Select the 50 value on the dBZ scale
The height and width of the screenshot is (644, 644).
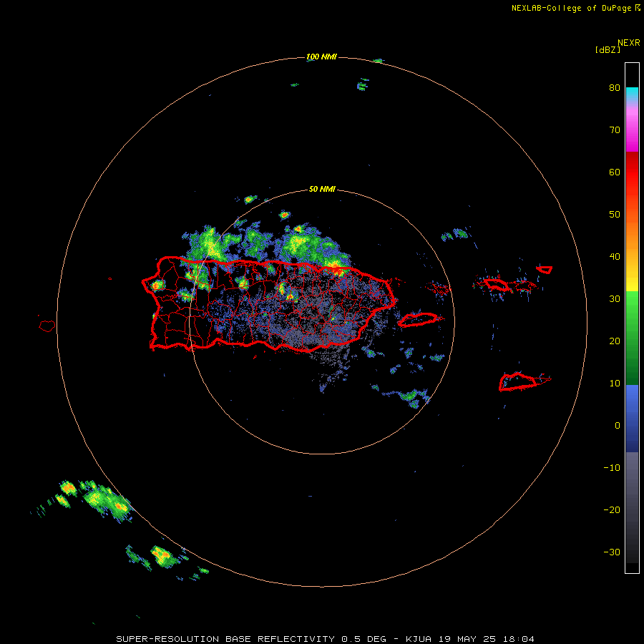(615, 215)
